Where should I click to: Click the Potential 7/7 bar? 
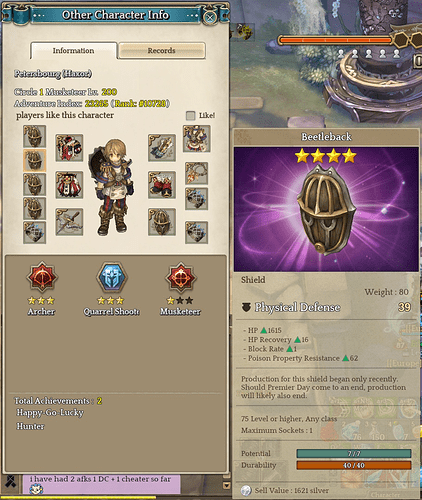click(354, 453)
